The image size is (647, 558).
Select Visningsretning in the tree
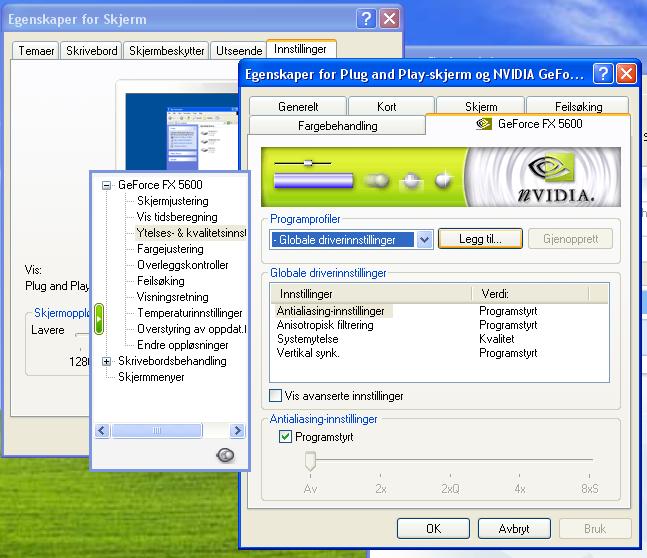172,297
